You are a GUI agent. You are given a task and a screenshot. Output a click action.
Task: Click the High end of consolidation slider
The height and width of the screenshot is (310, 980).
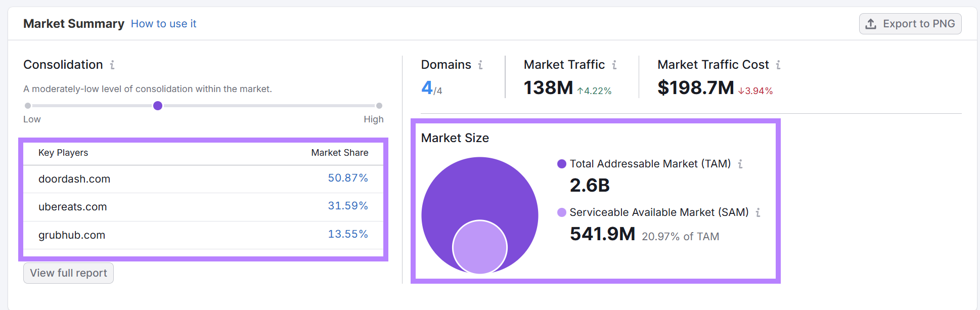point(379,106)
